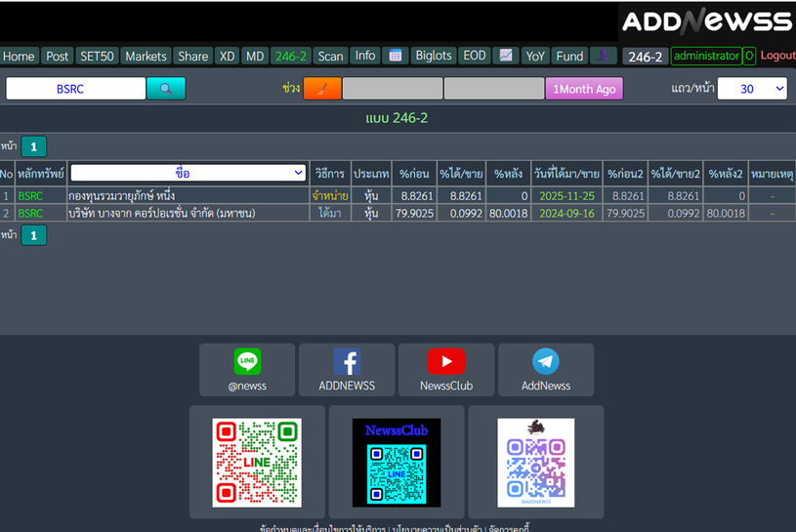
Task: Click page 1 button above the table
Action: click(33, 147)
